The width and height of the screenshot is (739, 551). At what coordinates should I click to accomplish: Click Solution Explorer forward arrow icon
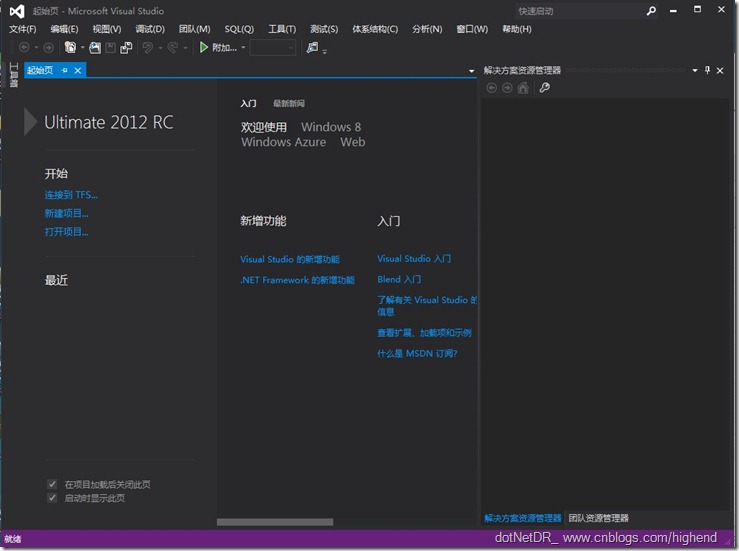coord(507,88)
